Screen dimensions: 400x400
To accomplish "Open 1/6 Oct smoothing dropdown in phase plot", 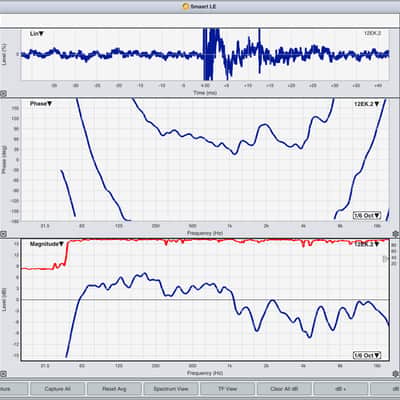I will (x=367, y=215).
